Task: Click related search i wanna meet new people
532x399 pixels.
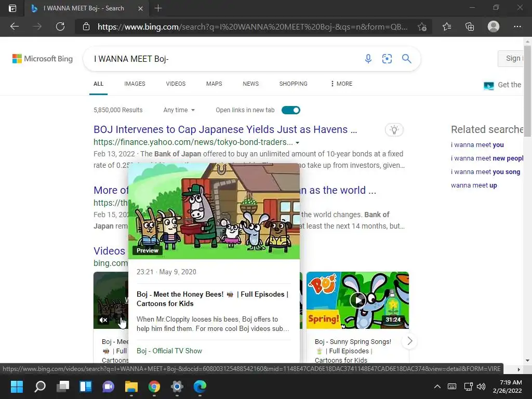Action: click(x=487, y=158)
